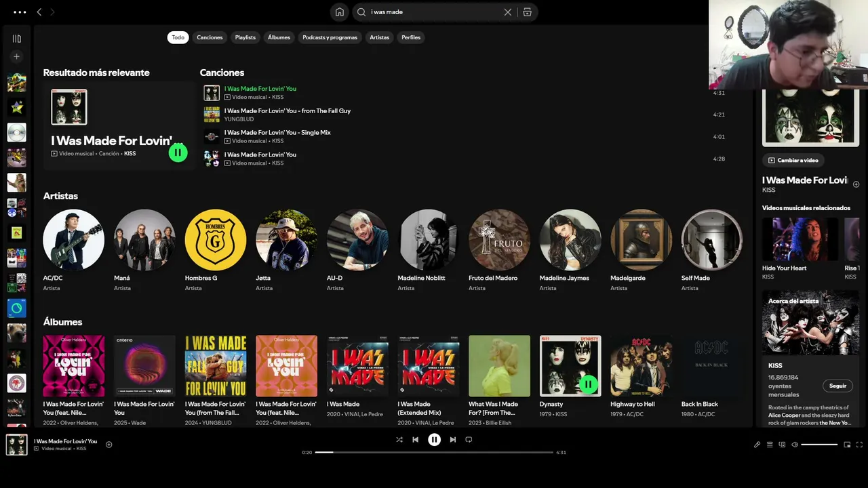
Task: Enter full screen mode
Action: point(859,445)
